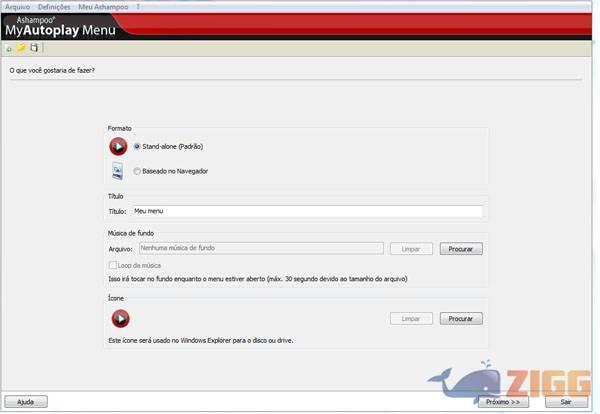This screenshot has height=414, width=600.
Task: Open the ? help menu
Action: click(x=138, y=7)
